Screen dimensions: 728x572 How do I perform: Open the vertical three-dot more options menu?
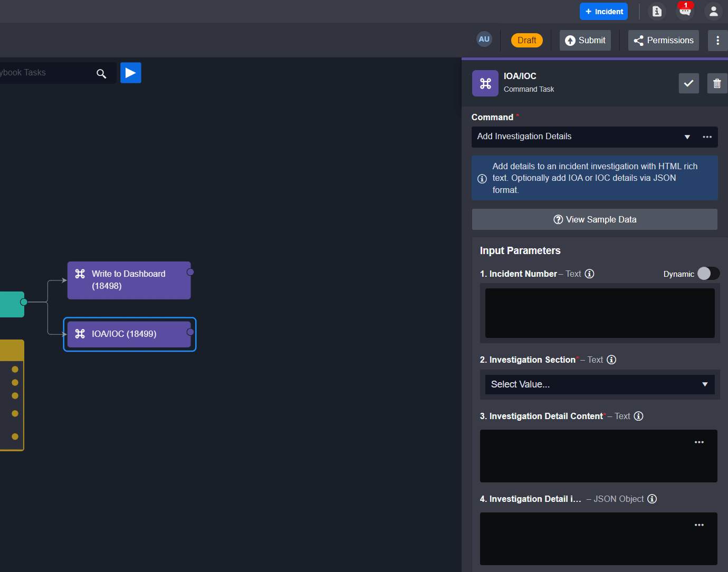click(717, 41)
